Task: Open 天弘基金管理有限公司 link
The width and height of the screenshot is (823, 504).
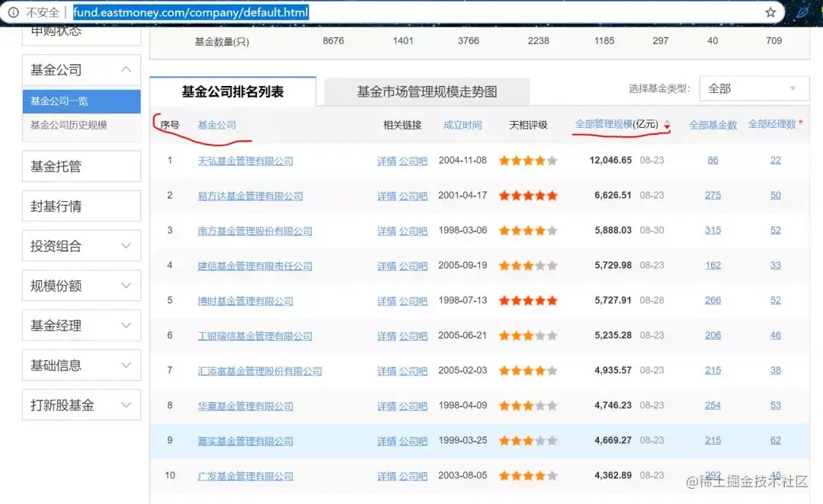Action: click(245, 161)
